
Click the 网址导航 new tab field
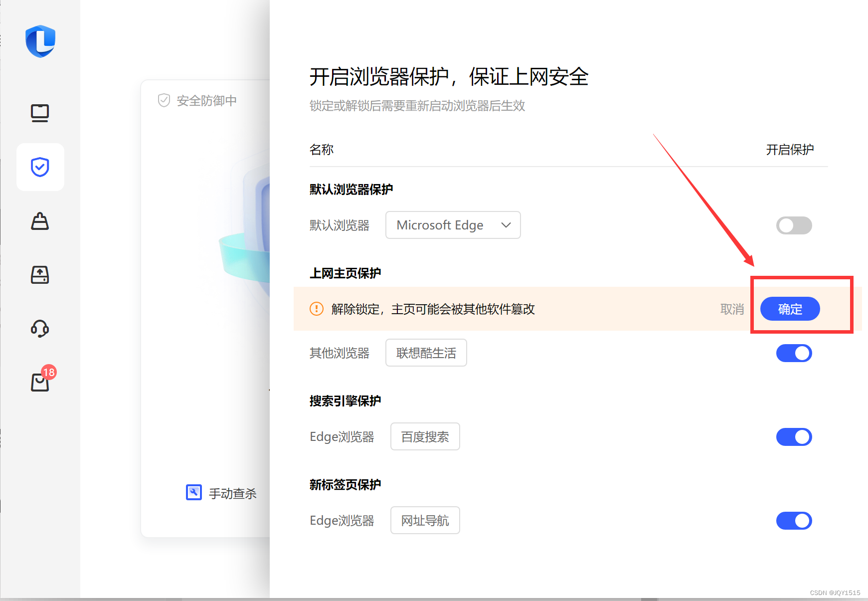click(425, 520)
